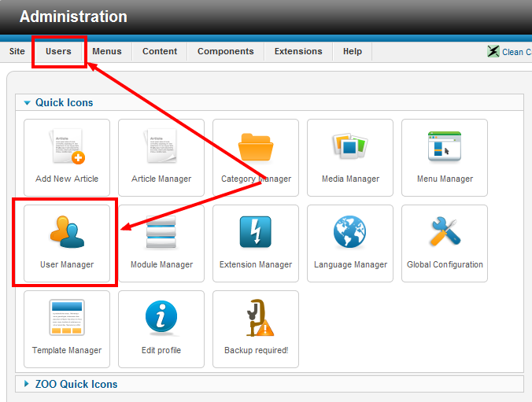The height and width of the screenshot is (402, 532).
Task: Click the ZOO Quick Icons panel title
Action: tap(76, 384)
